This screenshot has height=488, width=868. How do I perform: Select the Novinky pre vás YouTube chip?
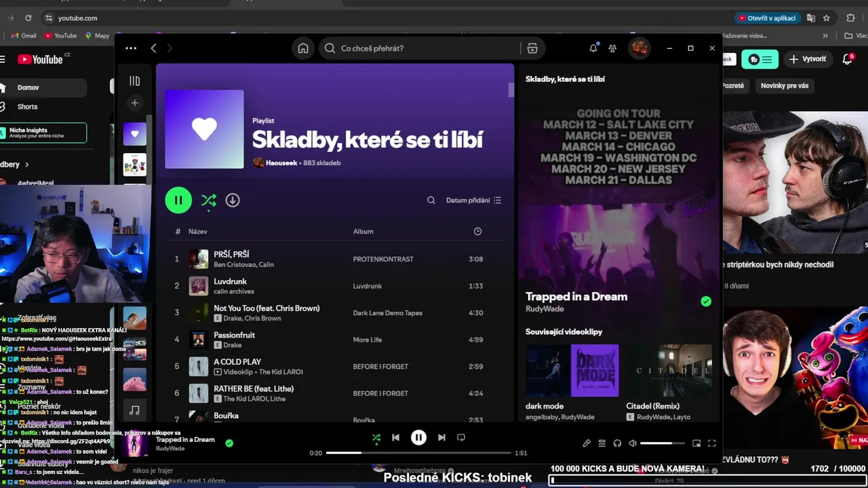click(x=785, y=85)
